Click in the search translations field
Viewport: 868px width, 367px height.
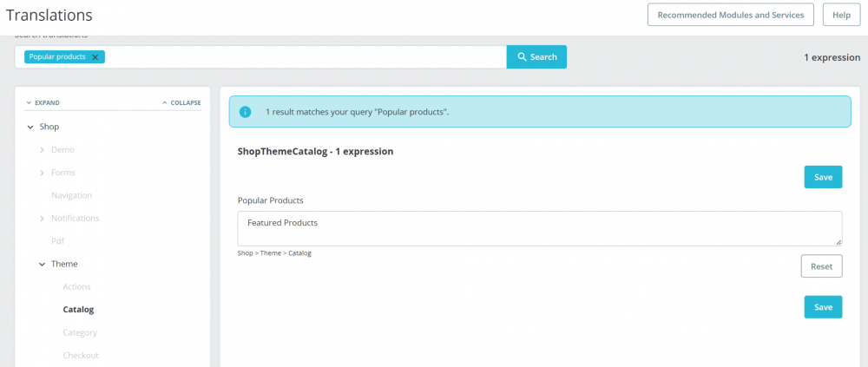pos(304,57)
